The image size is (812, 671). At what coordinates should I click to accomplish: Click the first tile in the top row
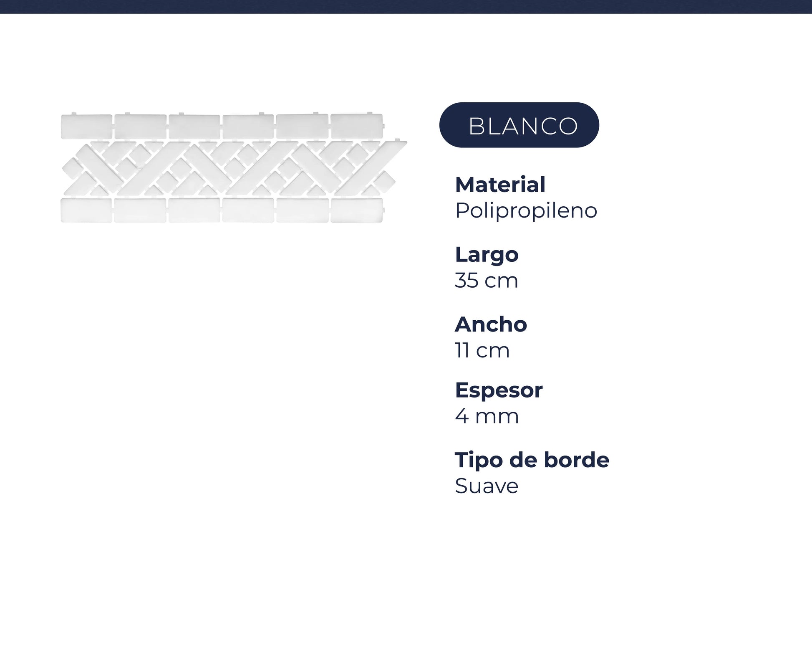(x=86, y=127)
